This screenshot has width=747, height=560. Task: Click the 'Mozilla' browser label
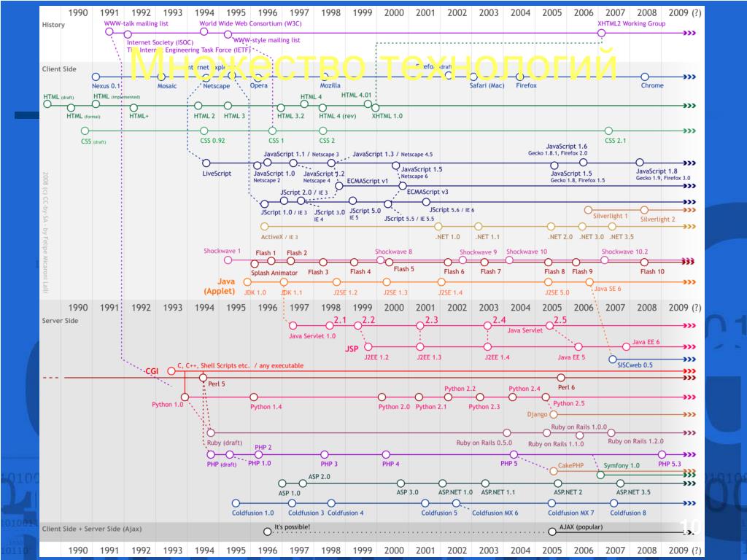click(330, 86)
